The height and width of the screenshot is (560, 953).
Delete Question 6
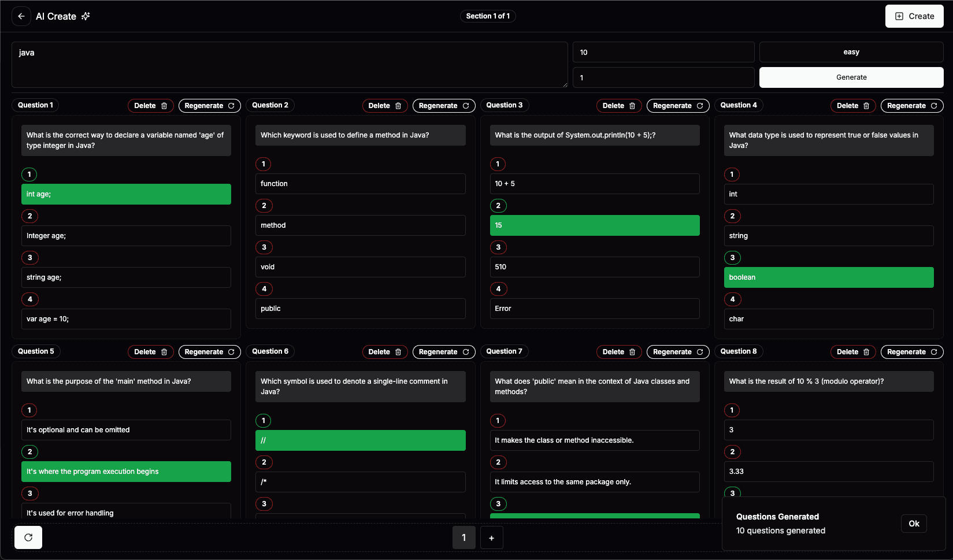click(x=384, y=352)
